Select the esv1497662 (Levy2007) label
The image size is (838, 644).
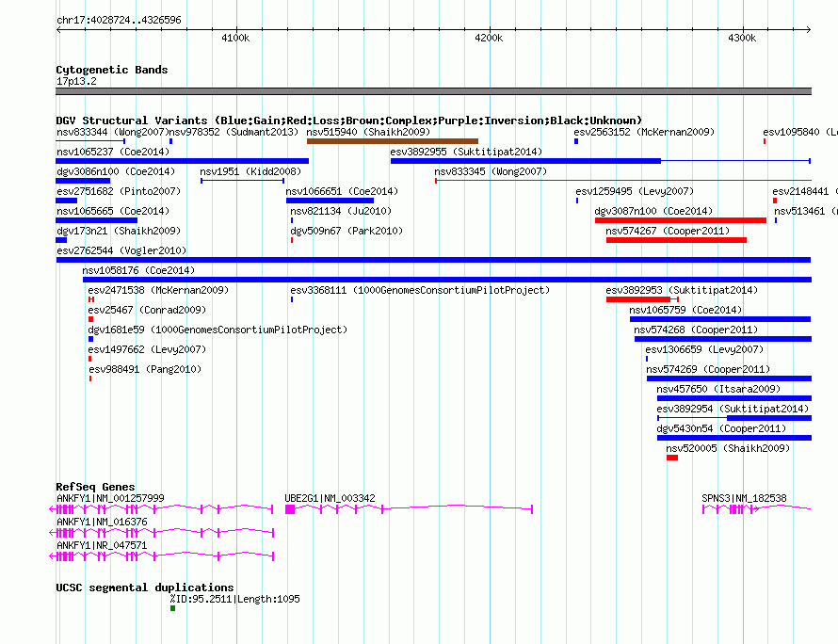click(x=147, y=349)
